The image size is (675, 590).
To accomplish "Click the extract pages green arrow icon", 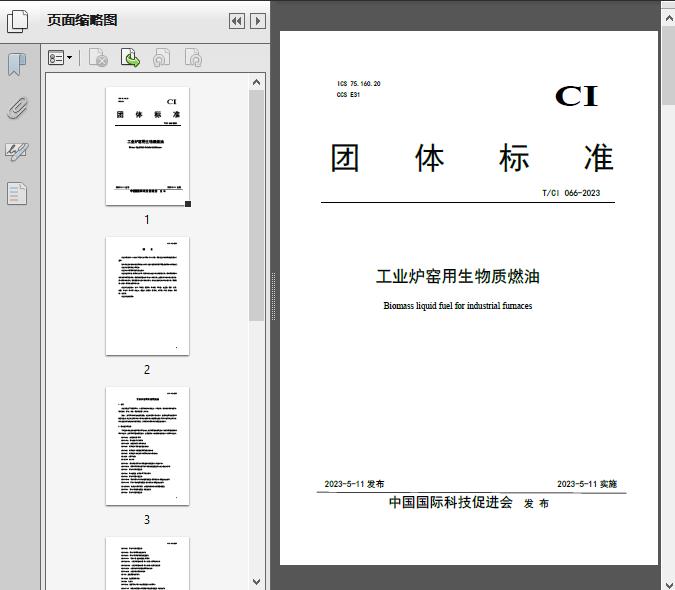I will (130, 58).
